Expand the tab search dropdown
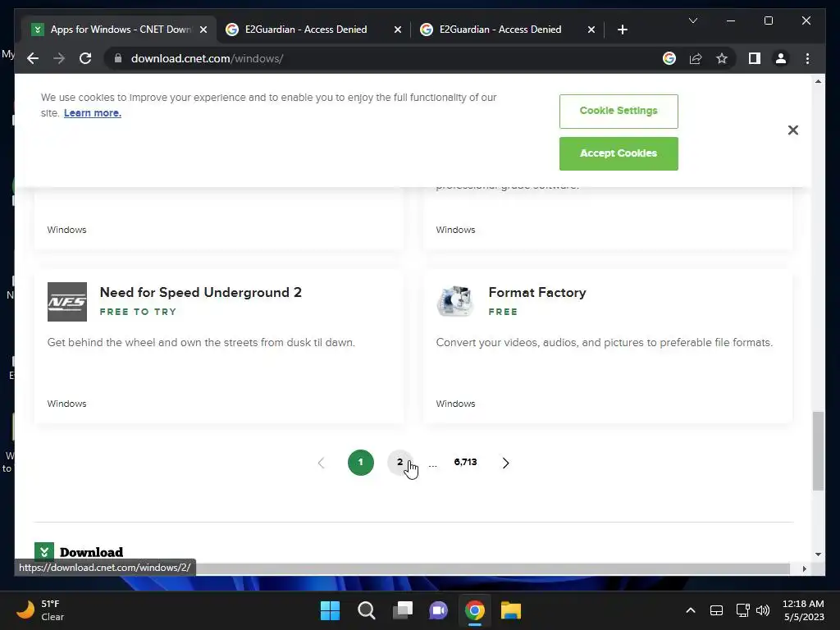 [692, 21]
